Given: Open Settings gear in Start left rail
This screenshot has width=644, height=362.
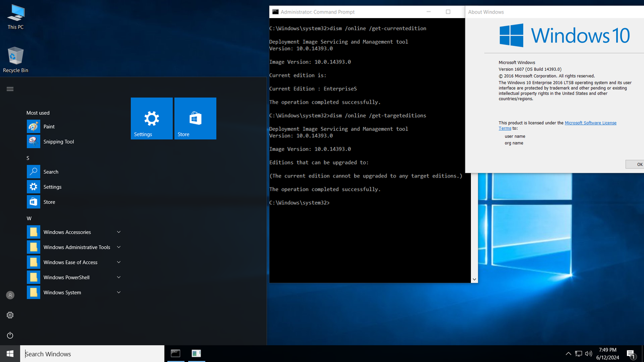Looking at the screenshot, I should click(x=10, y=315).
